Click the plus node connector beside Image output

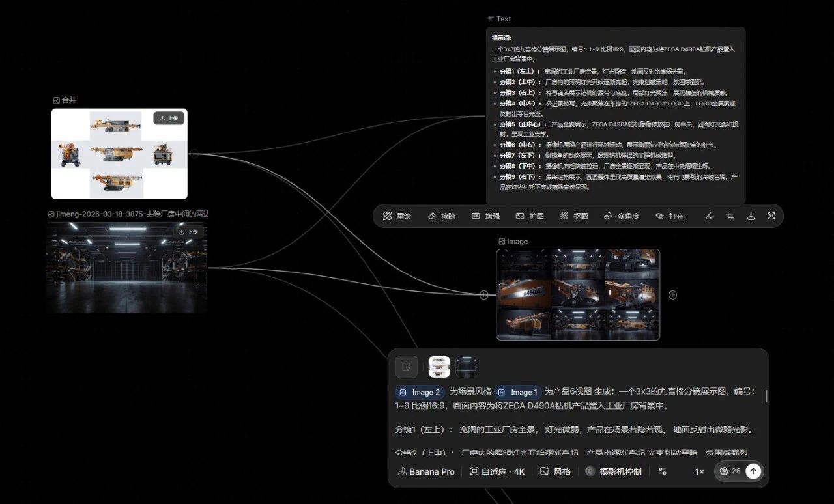click(x=672, y=295)
